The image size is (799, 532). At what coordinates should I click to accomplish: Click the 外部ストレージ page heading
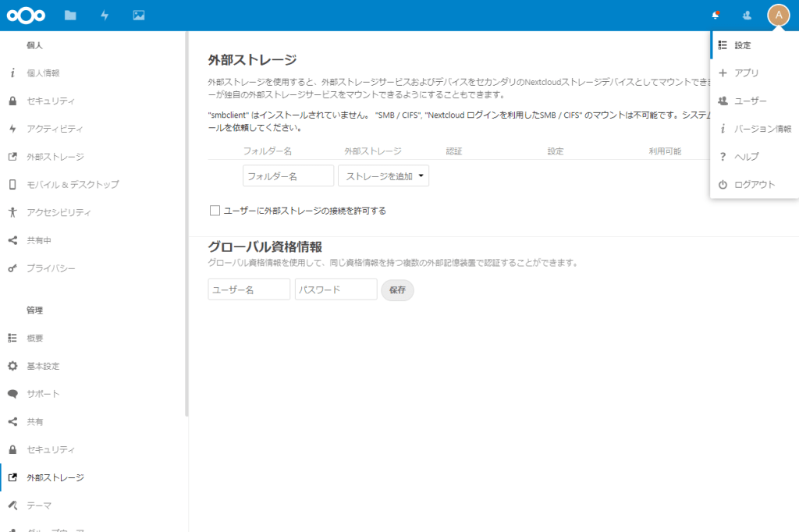[x=252, y=59]
